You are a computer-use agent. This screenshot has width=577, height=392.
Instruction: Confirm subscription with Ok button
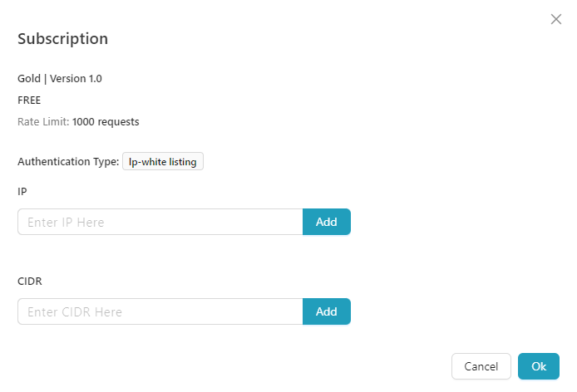point(538,366)
